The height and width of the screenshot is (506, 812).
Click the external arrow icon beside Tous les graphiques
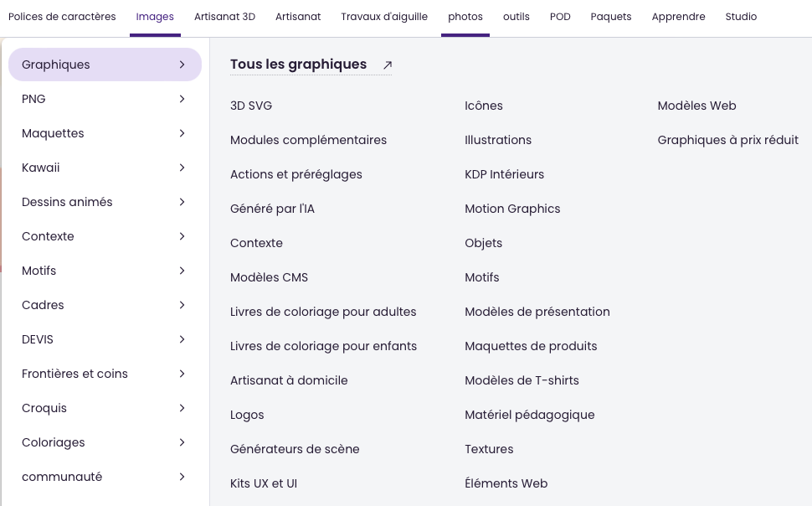388,65
